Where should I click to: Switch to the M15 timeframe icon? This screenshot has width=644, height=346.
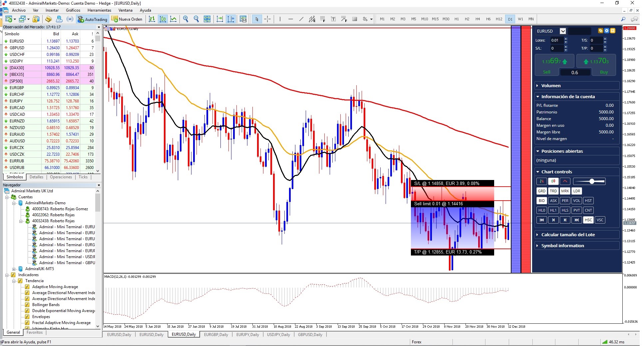click(x=435, y=19)
